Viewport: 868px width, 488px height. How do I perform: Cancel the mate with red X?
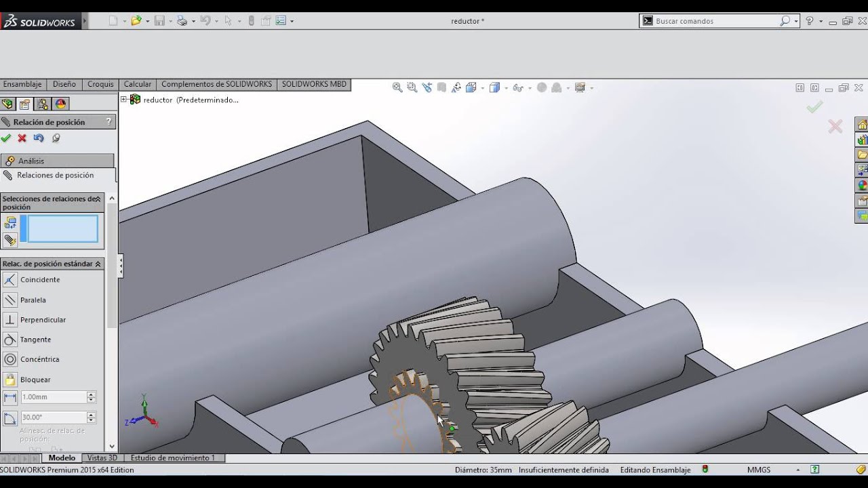[x=22, y=138]
